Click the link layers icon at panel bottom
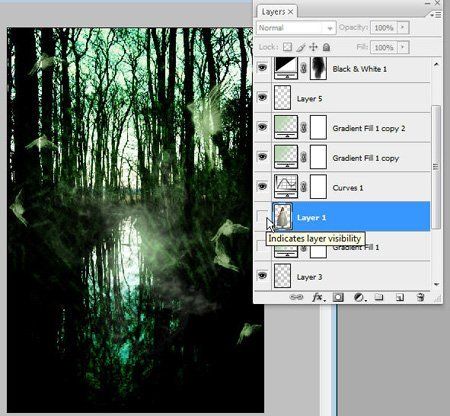The height and width of the screenshot is (416, 450). pyautogui.click(x=296, y=297)
